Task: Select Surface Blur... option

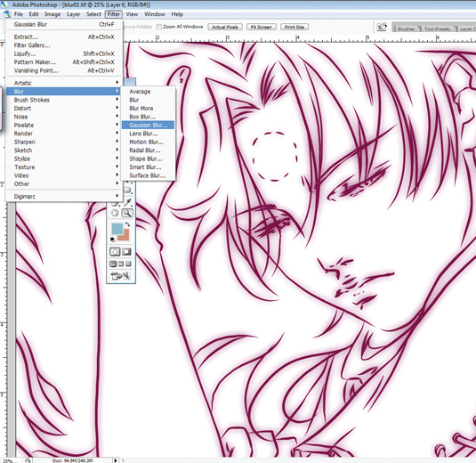Action: [x=148, y=175]
